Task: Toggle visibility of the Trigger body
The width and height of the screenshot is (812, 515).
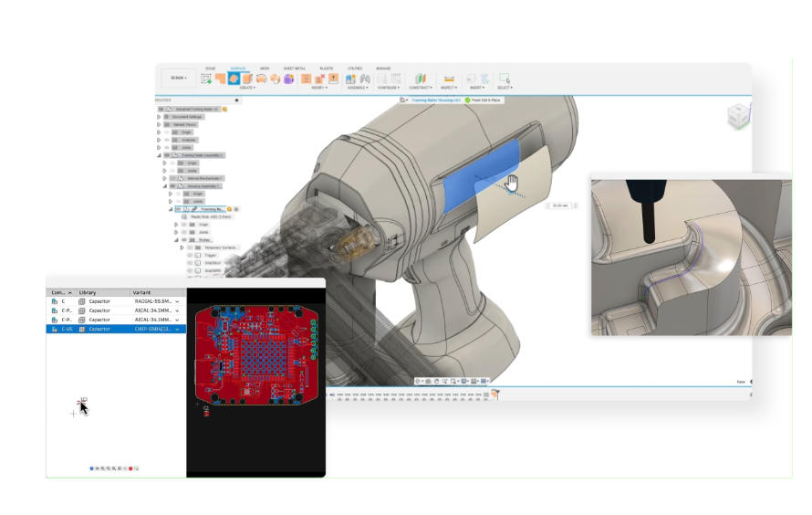Action: click(x=190, y=256)
